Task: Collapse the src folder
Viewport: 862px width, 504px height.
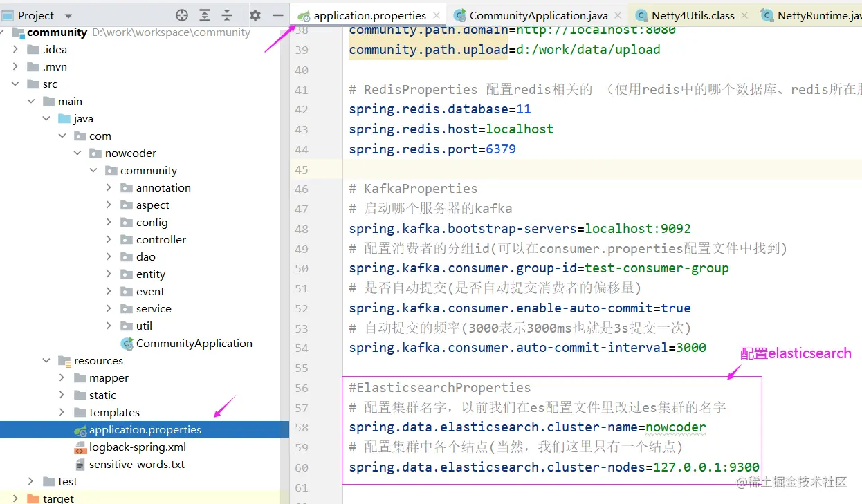Action: click(15, 84)
